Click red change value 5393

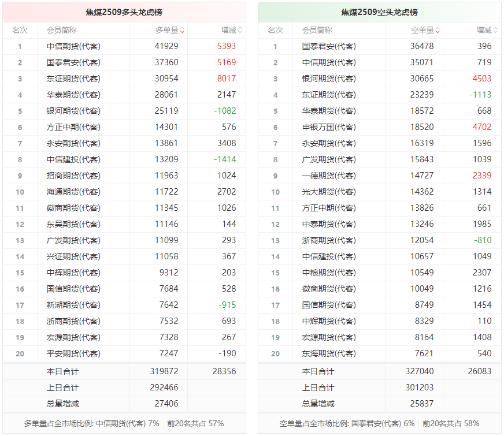point(227,46)
